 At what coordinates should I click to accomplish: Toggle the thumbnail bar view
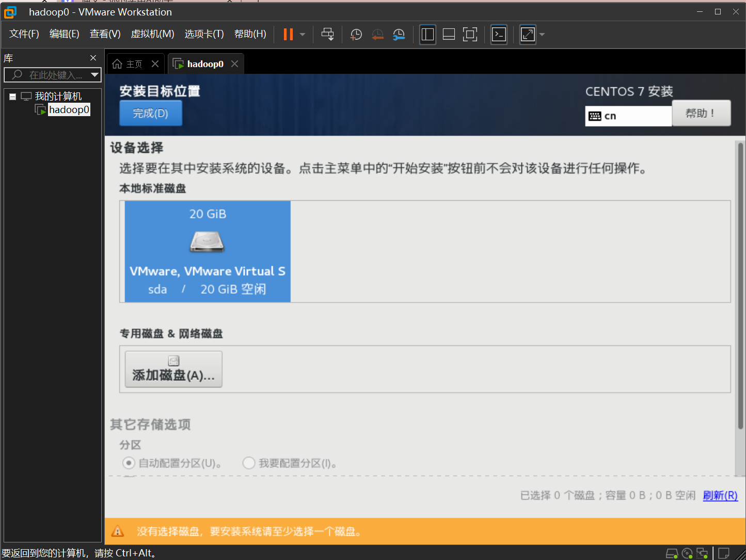449,35
